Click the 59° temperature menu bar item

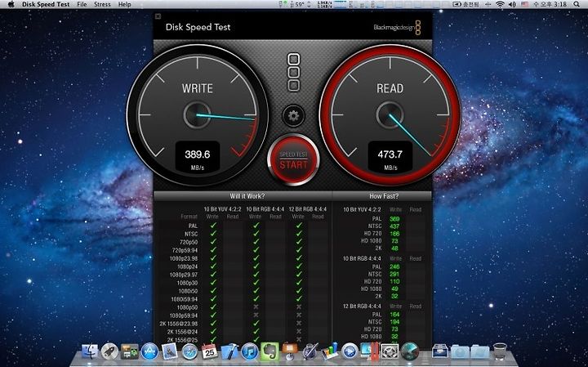[299, 5]
